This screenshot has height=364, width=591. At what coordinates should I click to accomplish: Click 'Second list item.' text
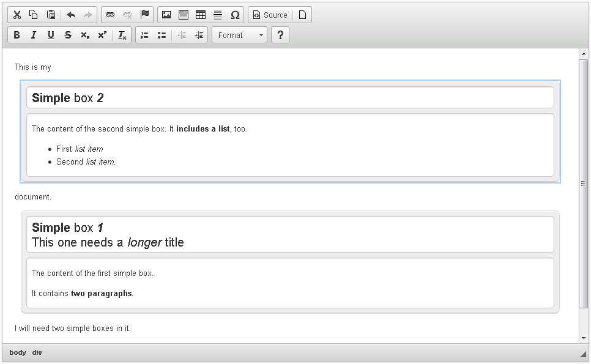[86, 162]
